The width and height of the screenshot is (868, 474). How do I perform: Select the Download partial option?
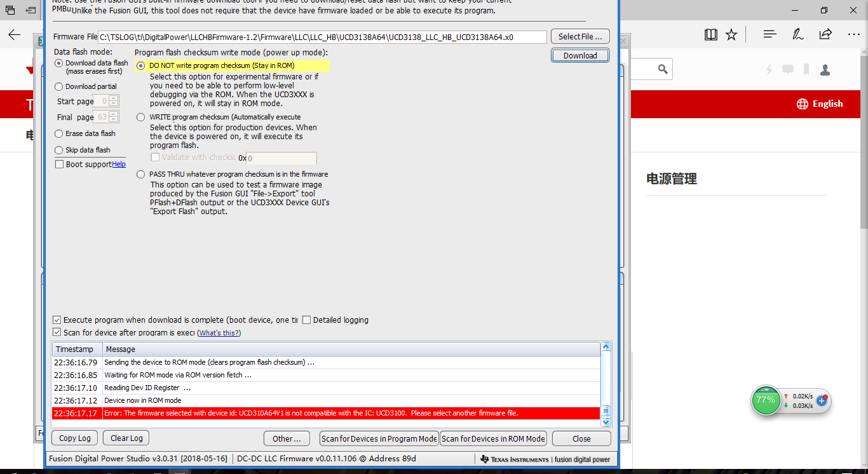click(x=59, y=86)
